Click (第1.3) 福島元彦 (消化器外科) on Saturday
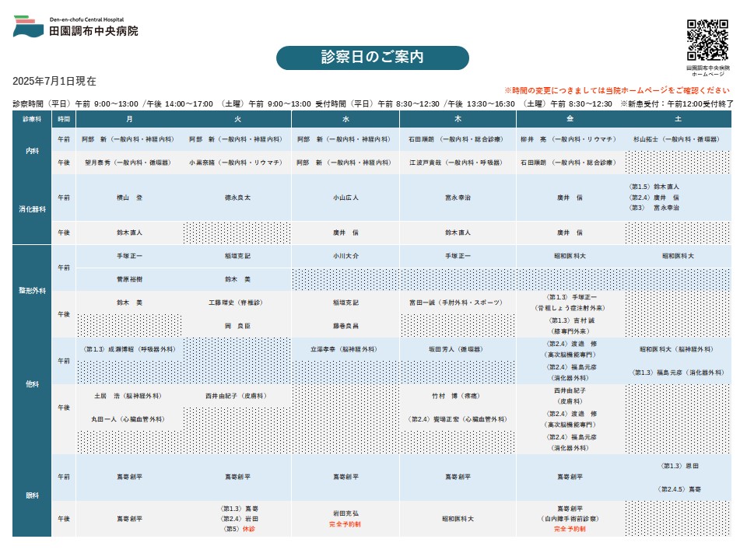Image resolution: width=747 pixels, height=560 pixels. [678, 373]
